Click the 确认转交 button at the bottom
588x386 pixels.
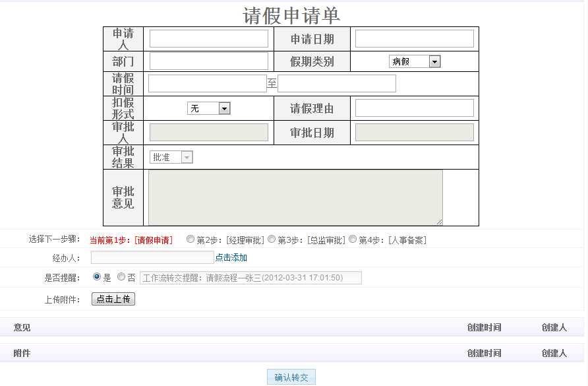coord(290,376)
